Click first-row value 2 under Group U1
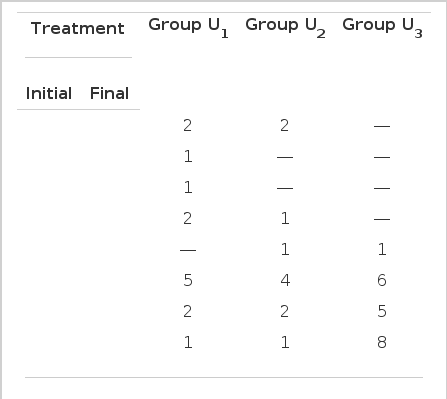Image resolution: width=447 pixels, height=399 pixels. click(x=188, y=125)
